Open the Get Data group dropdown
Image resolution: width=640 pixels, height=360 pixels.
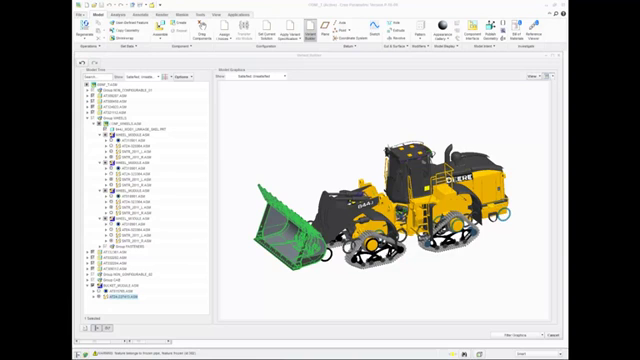(129, 47)
